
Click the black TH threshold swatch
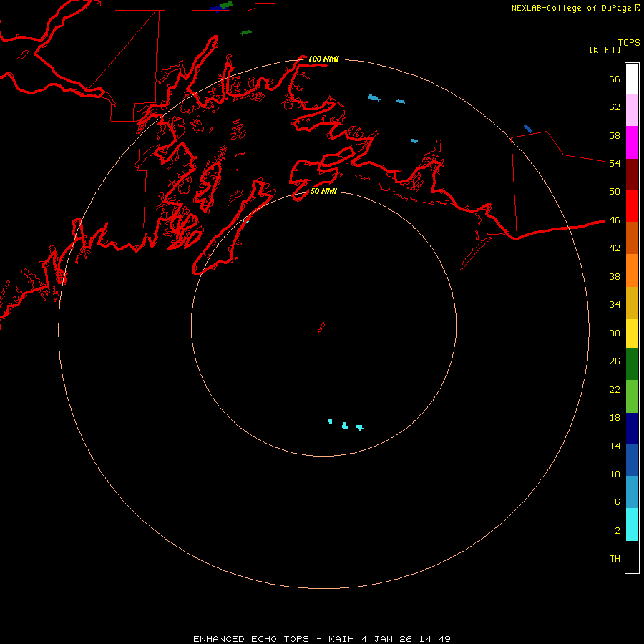(x=632, y=557)
